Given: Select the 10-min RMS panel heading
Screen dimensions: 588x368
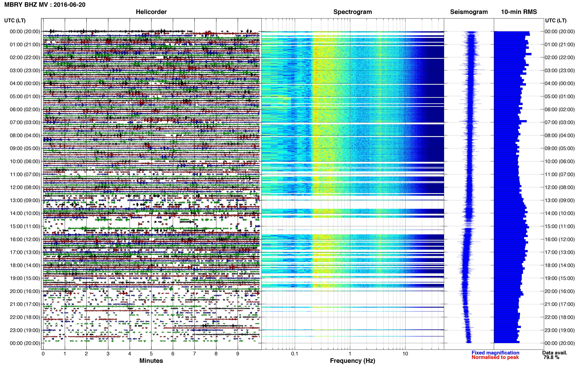Looking at the screenshot, I should coord(519,12).
